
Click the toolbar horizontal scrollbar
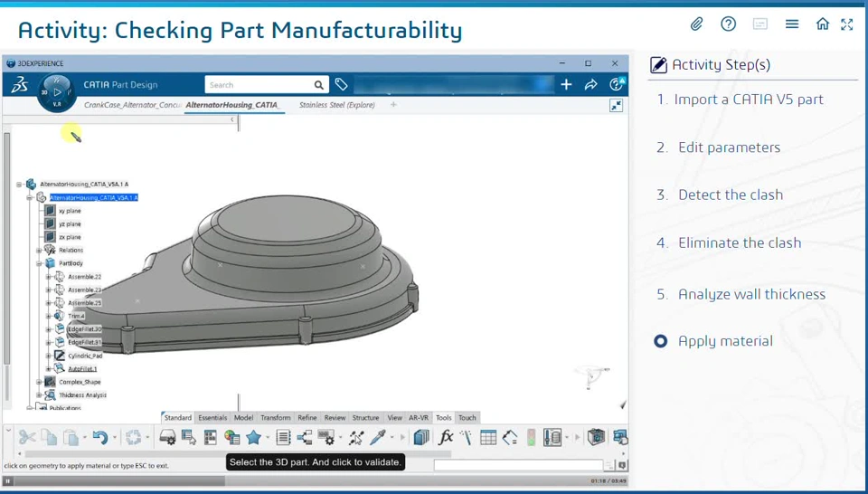tap(238, 454)
